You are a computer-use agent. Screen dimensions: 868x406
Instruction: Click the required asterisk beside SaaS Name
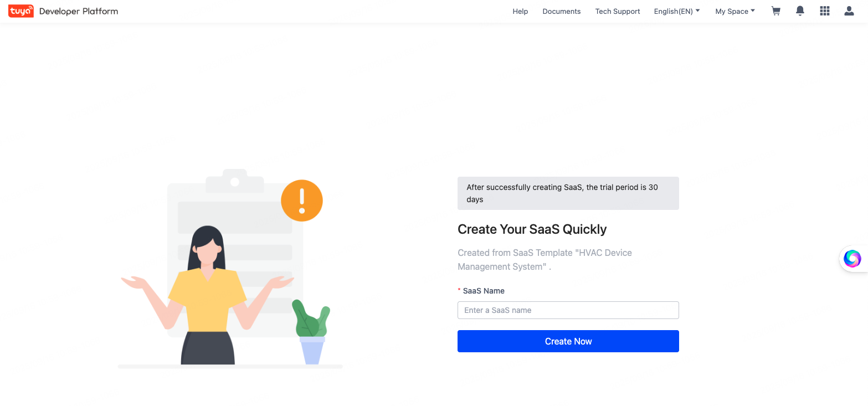[459, 290]
